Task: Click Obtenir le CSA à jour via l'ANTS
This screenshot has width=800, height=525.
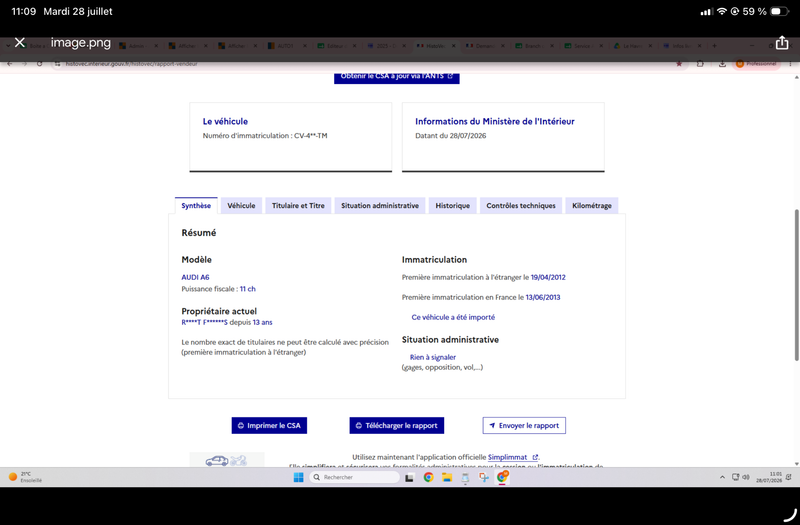Action: pyautogui.click(x=396, y=77)
